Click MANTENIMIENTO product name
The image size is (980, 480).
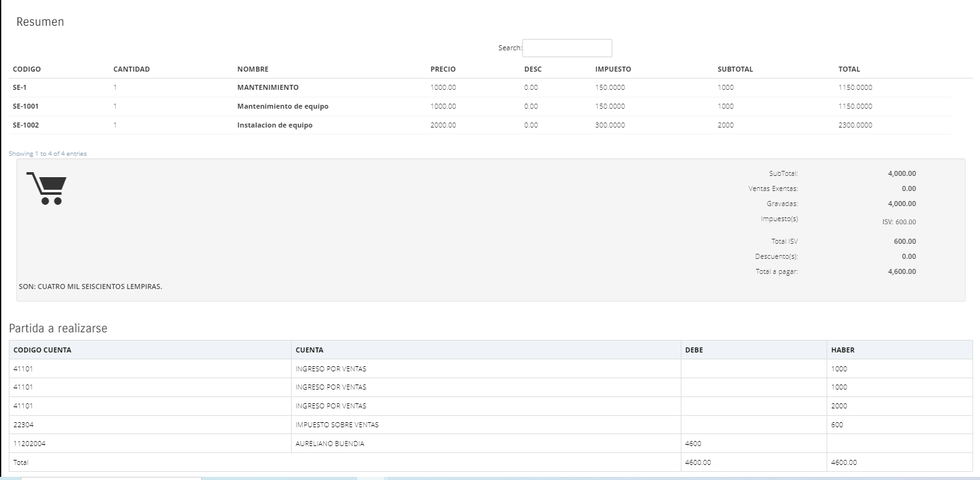268,87
